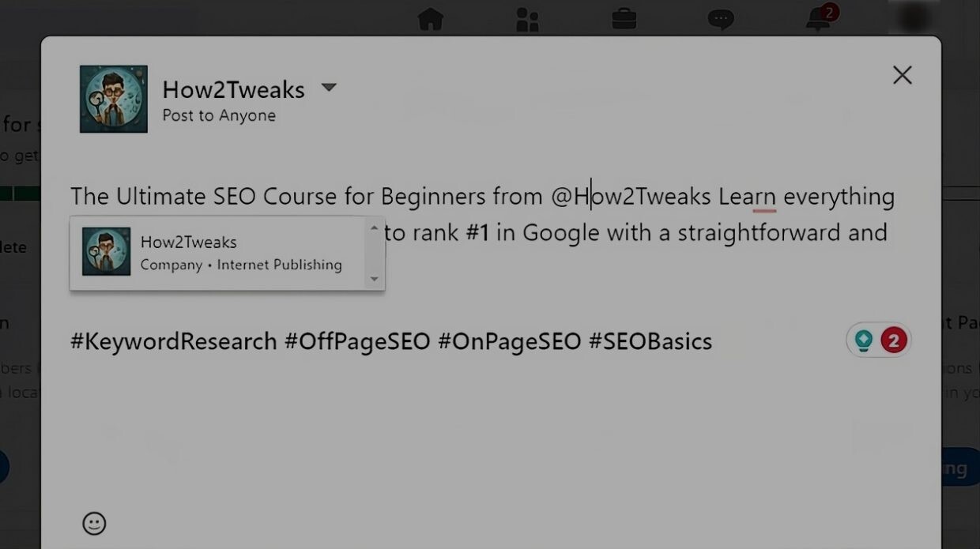This screenshot has width=980, height=549.
Task: Click the #KeywordResearch hashtag
Action: (174, 341)
